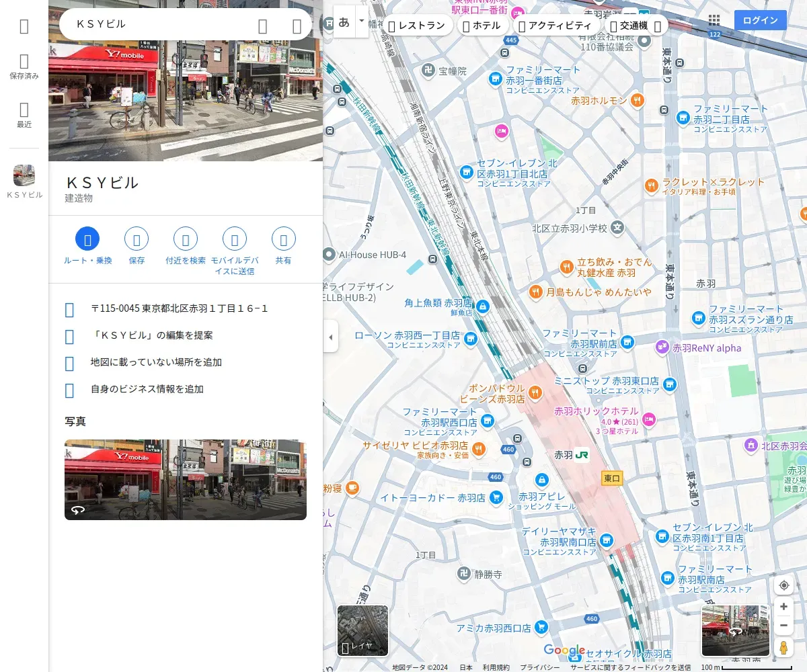Open the Saved places sidebar item
The height and width of the screenshot is (672, 807).
24,67
